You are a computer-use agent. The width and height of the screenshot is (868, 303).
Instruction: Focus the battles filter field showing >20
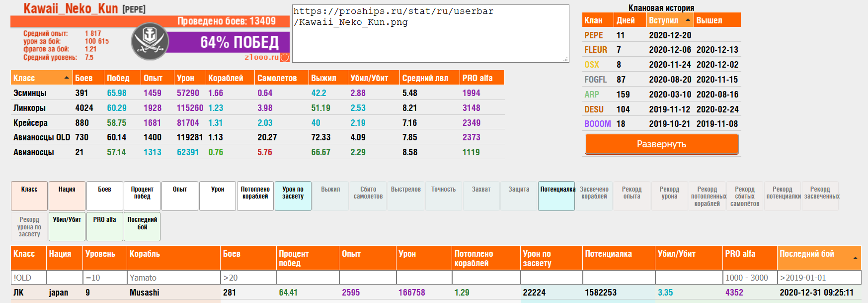pyautogui.click(x=248, y=278)
